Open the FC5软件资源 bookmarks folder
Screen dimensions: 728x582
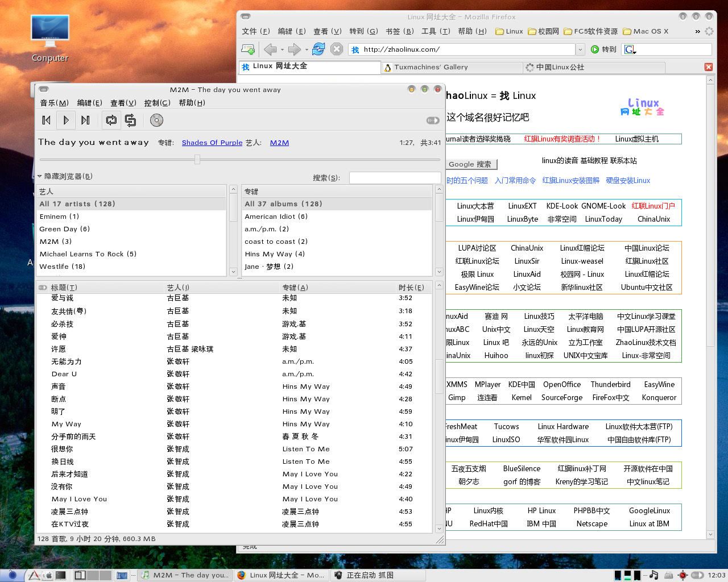pyautogui.click(x=591, y=31)
